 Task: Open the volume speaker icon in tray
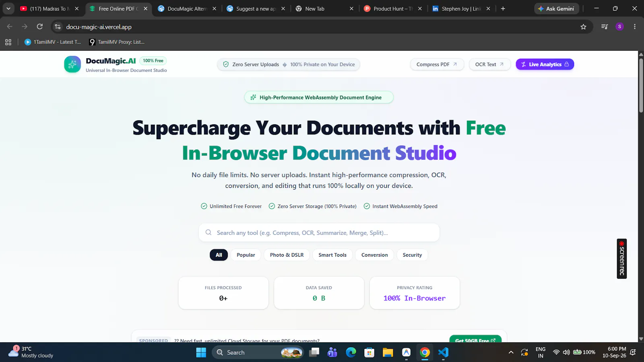[566, 352]
